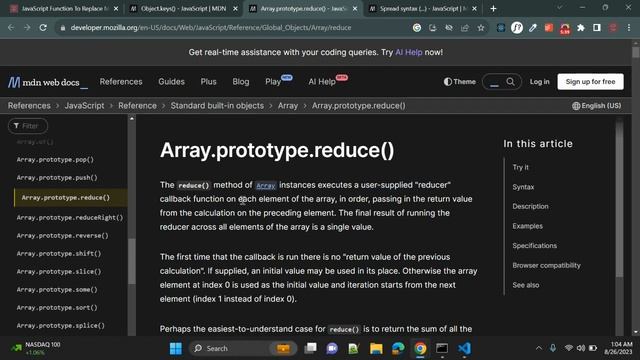Open the volume control in system tray
640x360 pixels.
pyautogui.click(x=581, y=348)
